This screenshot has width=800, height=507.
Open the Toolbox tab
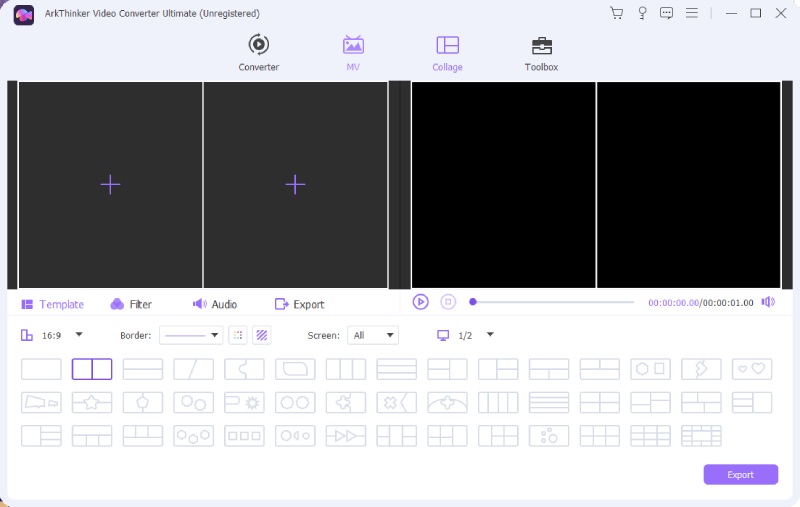click(541, 53)
